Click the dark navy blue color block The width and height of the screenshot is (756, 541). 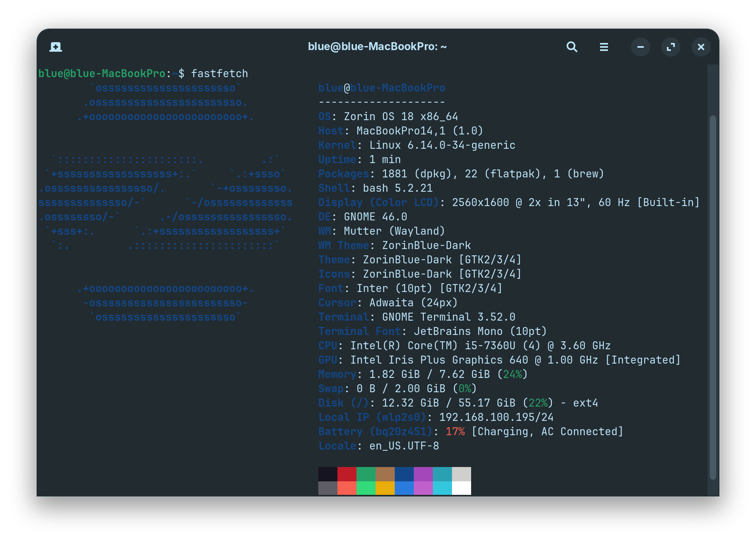coord(404,474)
